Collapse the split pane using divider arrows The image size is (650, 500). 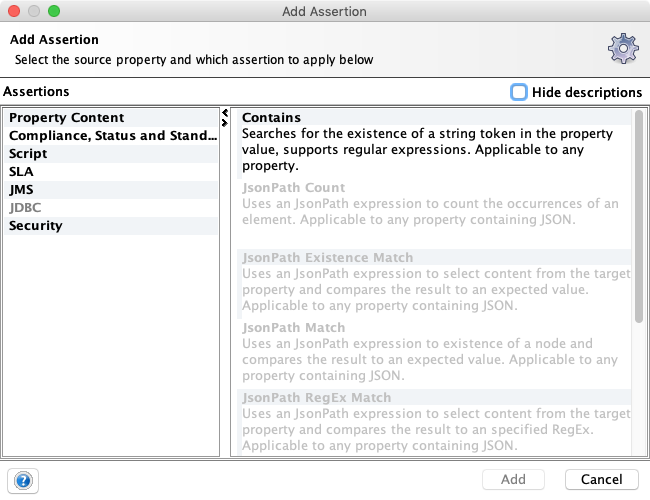tap(225, 114)
